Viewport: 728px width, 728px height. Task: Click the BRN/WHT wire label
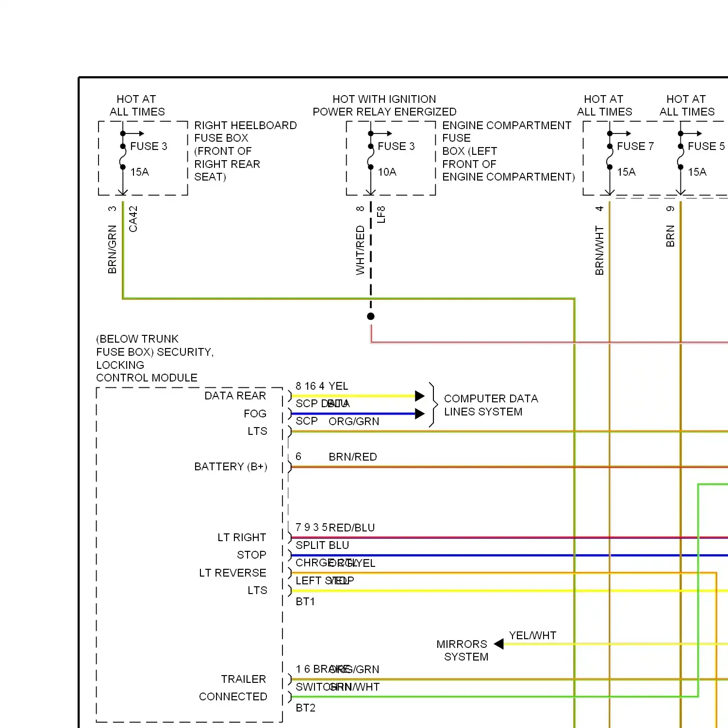pyautogui.click(x=599, y=250)
